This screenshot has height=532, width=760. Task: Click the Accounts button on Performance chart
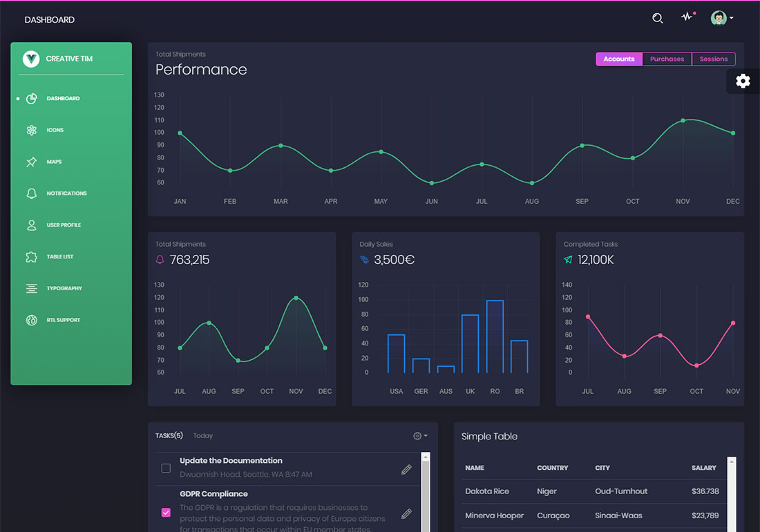(618, 59)
